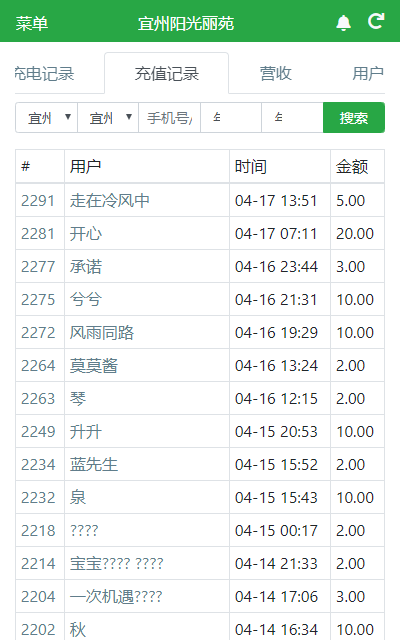The image size is (400, 640).
Task: Switch to the 充电记录 tab
Action: coord(45,74)
